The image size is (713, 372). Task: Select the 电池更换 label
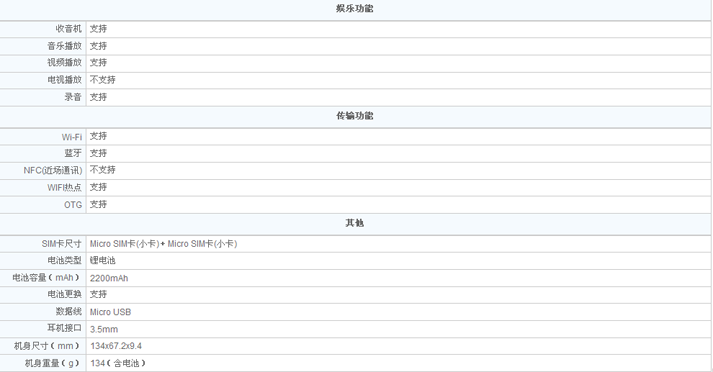coord(65,294)
